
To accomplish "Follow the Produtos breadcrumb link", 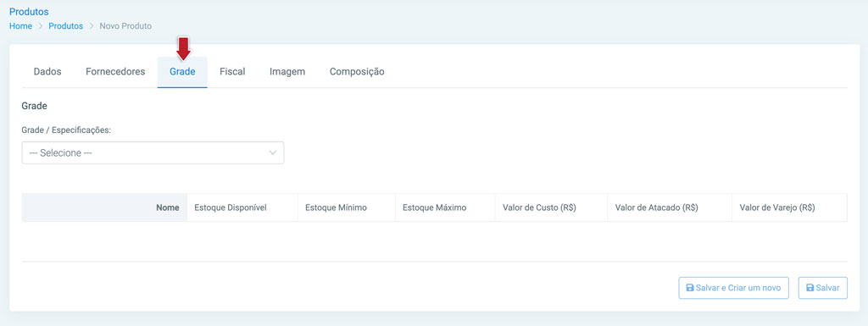I will tap(66, 26).
